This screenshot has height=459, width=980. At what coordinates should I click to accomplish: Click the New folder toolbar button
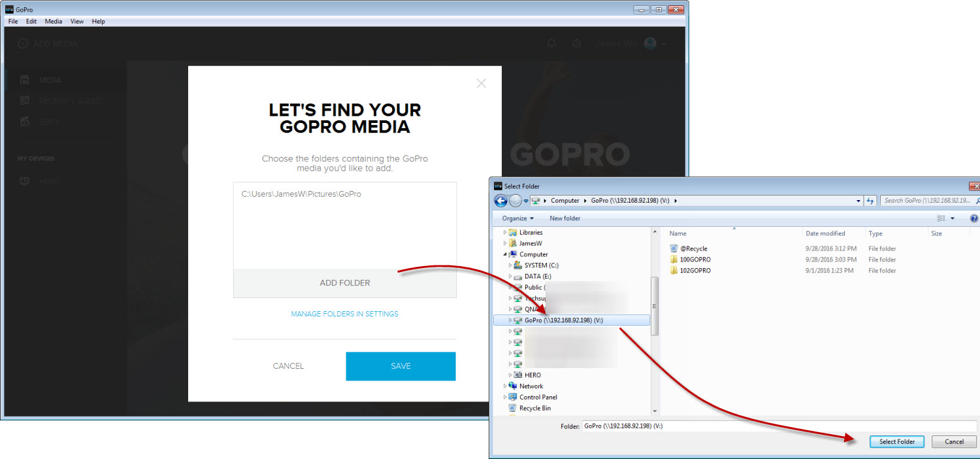point(564,218)
